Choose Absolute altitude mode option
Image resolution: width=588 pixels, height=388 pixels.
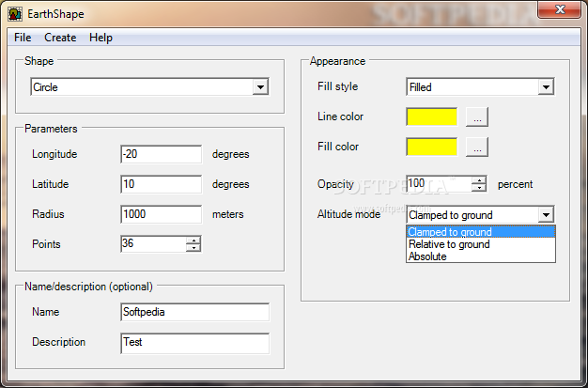pos(481,256)
